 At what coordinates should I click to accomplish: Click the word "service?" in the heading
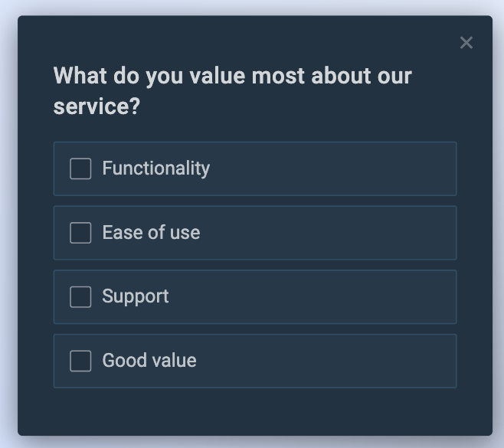click(97, 106)
